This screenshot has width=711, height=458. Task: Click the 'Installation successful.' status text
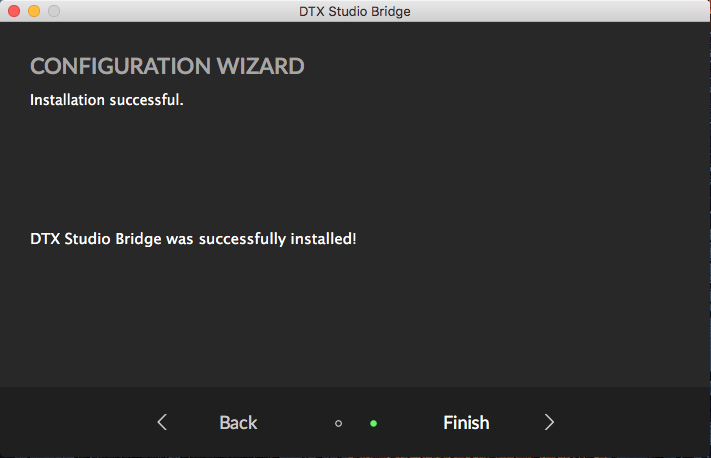pyautogui.click(x=107, y=100)
